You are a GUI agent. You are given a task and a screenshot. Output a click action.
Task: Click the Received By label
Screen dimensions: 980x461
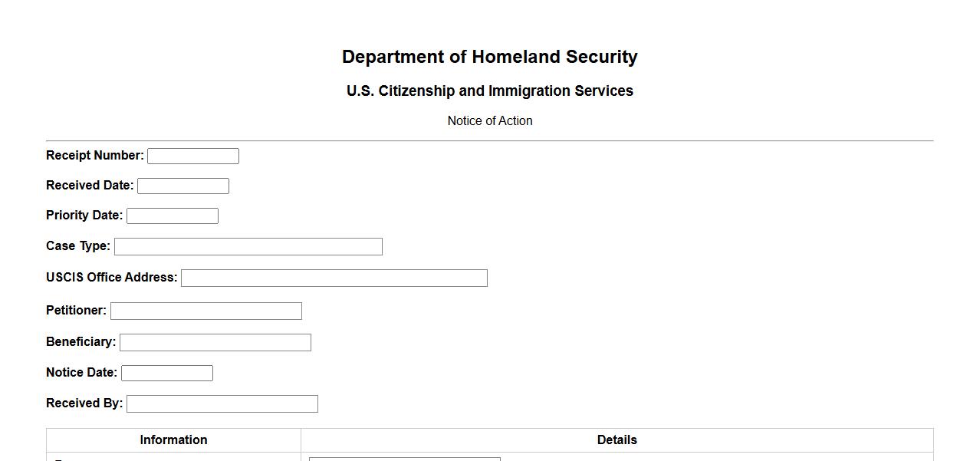84,403
